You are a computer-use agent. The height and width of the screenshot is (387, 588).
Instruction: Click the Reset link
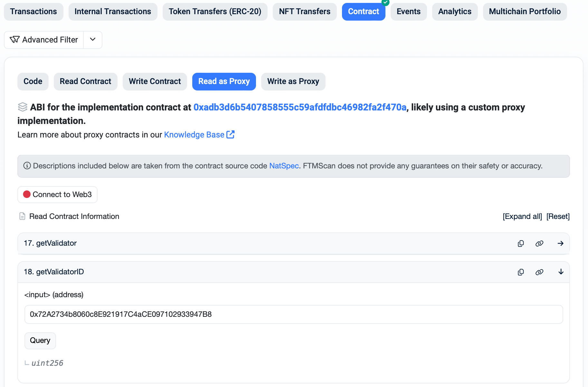tap(558, 216)
